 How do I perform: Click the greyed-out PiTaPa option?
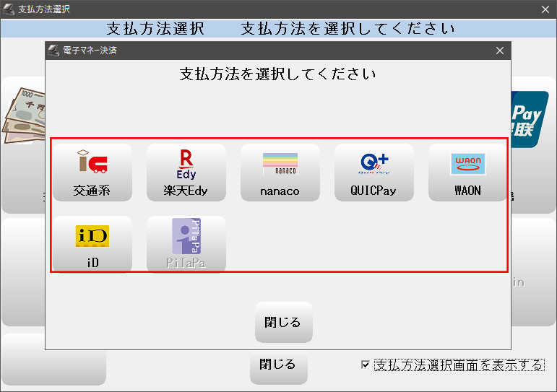click(x=186, y=245)
